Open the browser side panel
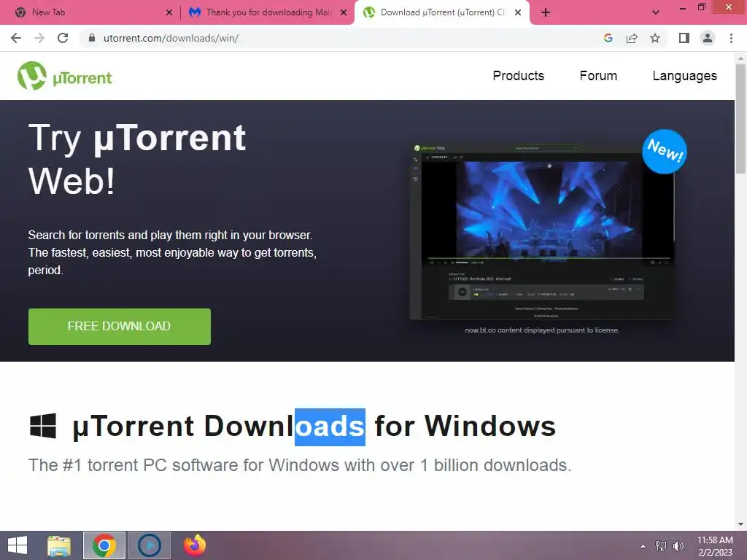This screenshot has width=747, height=560. click(684, 38)
